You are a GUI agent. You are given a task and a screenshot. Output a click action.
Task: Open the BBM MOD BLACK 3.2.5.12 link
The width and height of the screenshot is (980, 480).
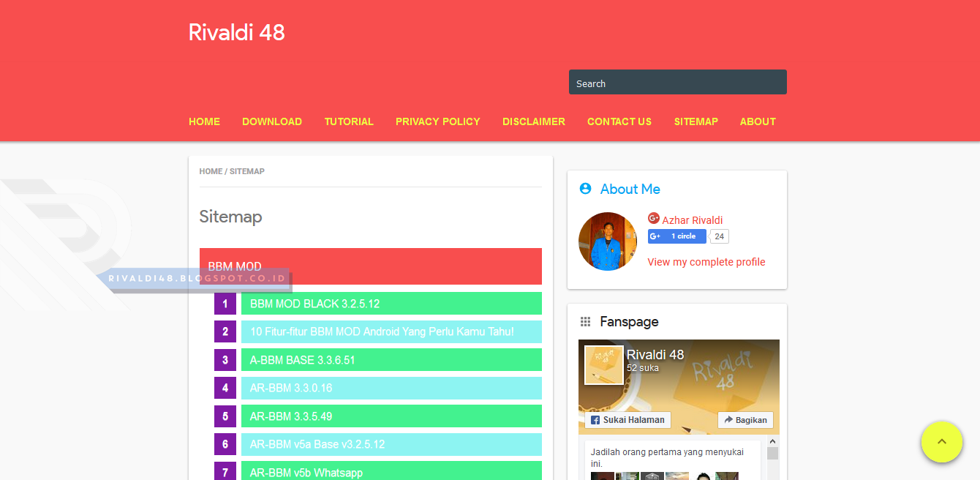click(316, 303)
